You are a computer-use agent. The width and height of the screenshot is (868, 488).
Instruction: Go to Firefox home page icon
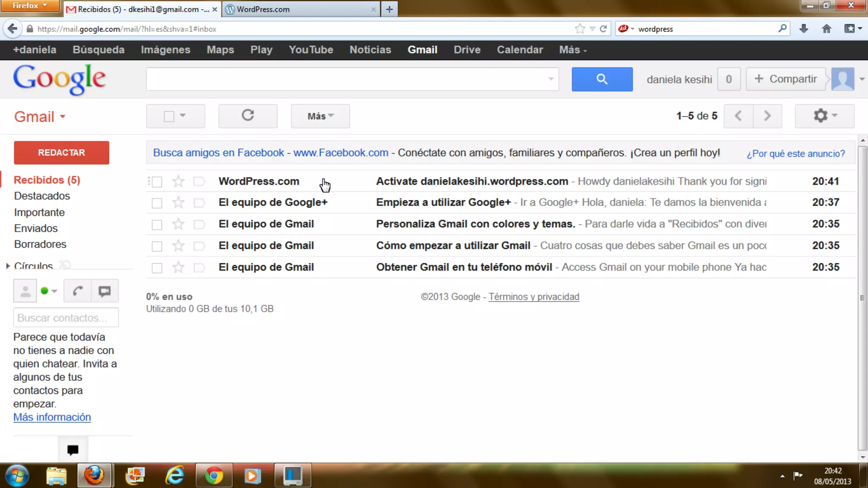point(826,29)
